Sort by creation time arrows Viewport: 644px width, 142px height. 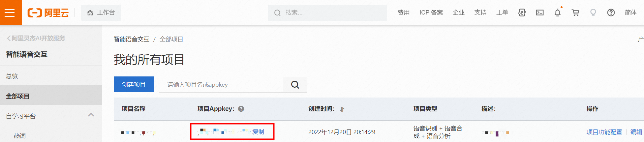click(x=342, y=109)
